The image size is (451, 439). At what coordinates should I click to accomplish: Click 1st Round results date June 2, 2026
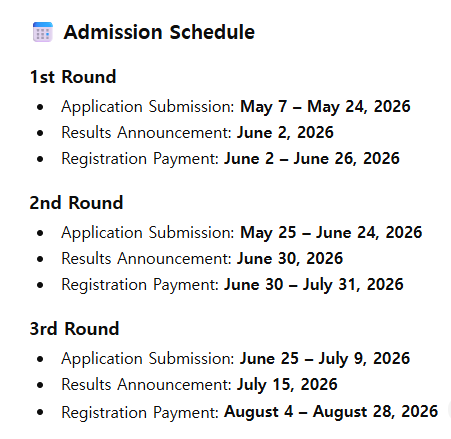click(285, 133)
